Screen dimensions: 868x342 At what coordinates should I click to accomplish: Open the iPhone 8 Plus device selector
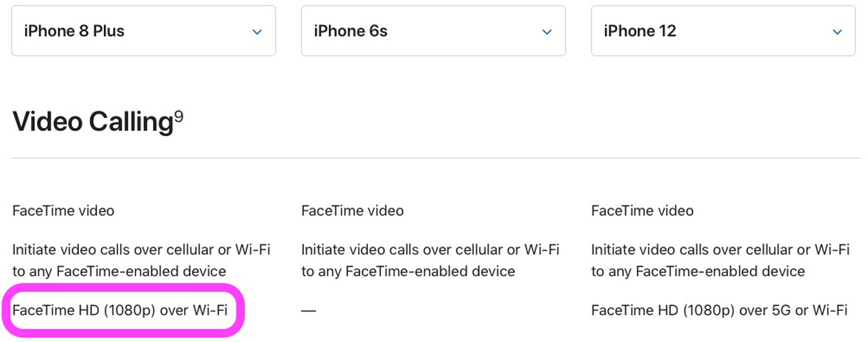click(x=144, y=31)
